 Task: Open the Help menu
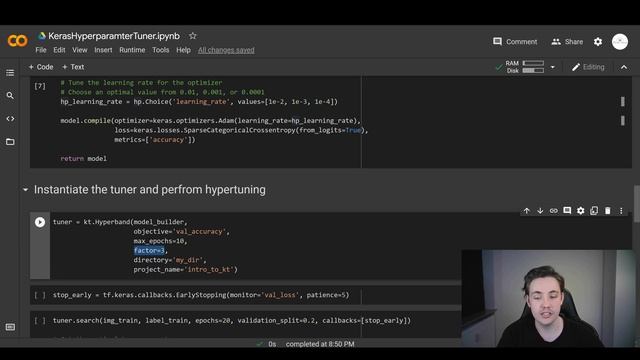click(183, 50)
